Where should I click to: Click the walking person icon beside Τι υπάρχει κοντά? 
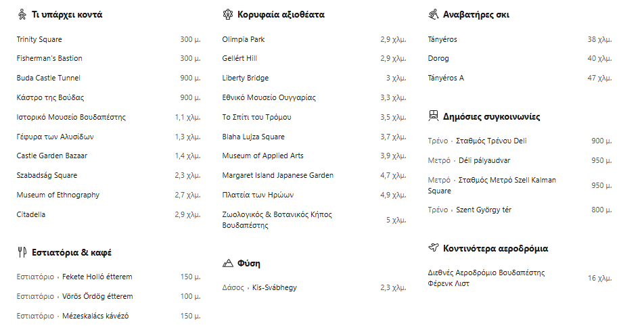tap(22, 14)
